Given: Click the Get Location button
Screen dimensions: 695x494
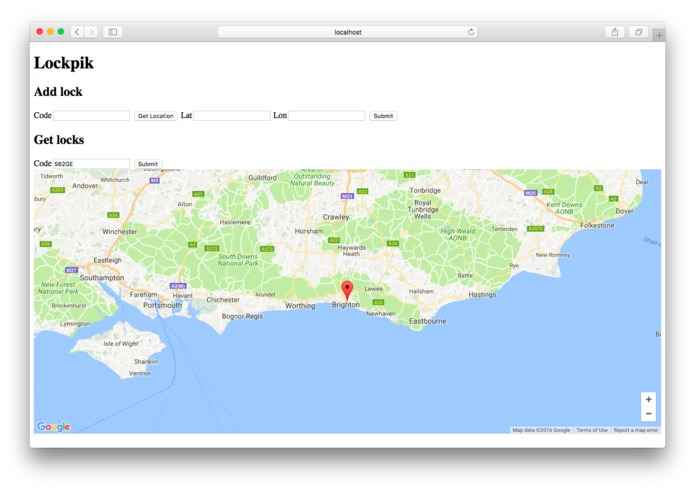Looking at the screenshot, I should (156, 116).
